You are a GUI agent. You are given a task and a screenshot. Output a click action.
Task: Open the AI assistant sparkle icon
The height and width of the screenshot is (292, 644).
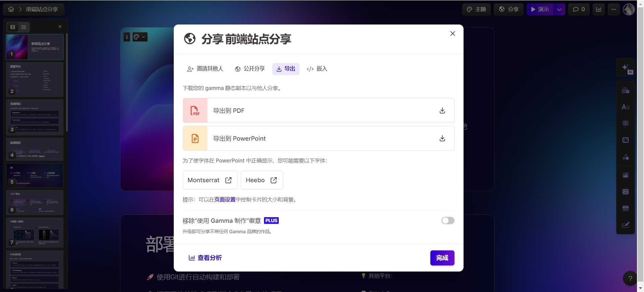click(x=626, y=68)
